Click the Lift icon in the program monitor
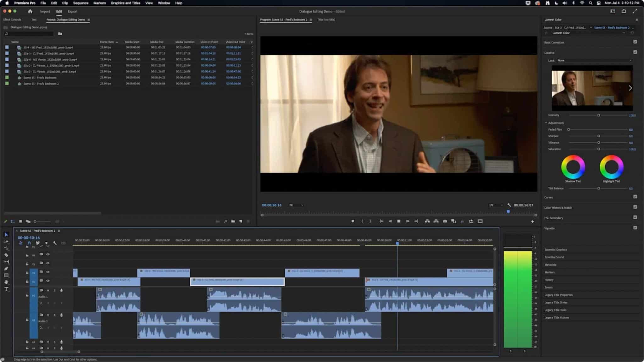 427,221
